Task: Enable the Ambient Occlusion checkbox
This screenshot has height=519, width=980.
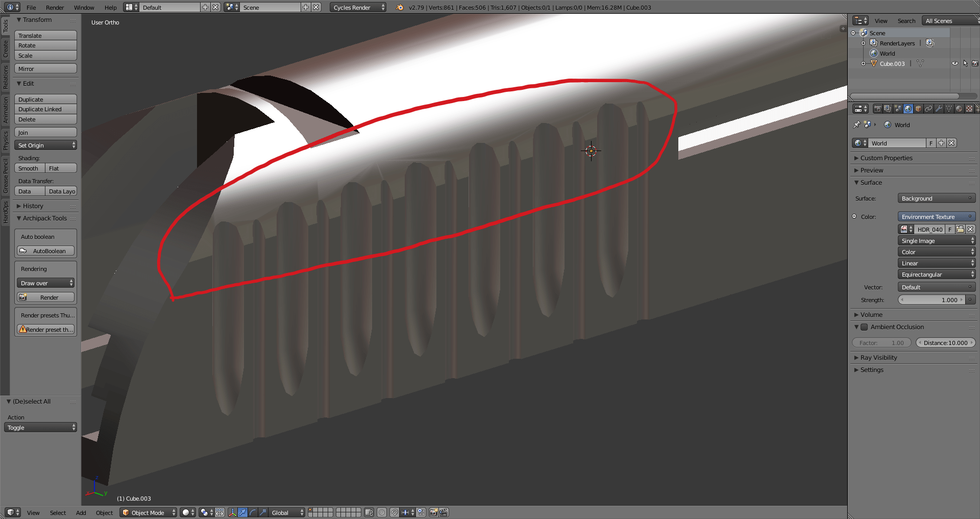Action: pos(864,327)
